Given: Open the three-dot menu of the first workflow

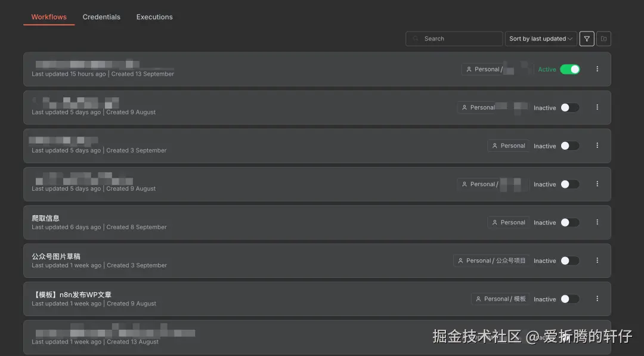Looking at the screenshot, I should pos(597,69).
